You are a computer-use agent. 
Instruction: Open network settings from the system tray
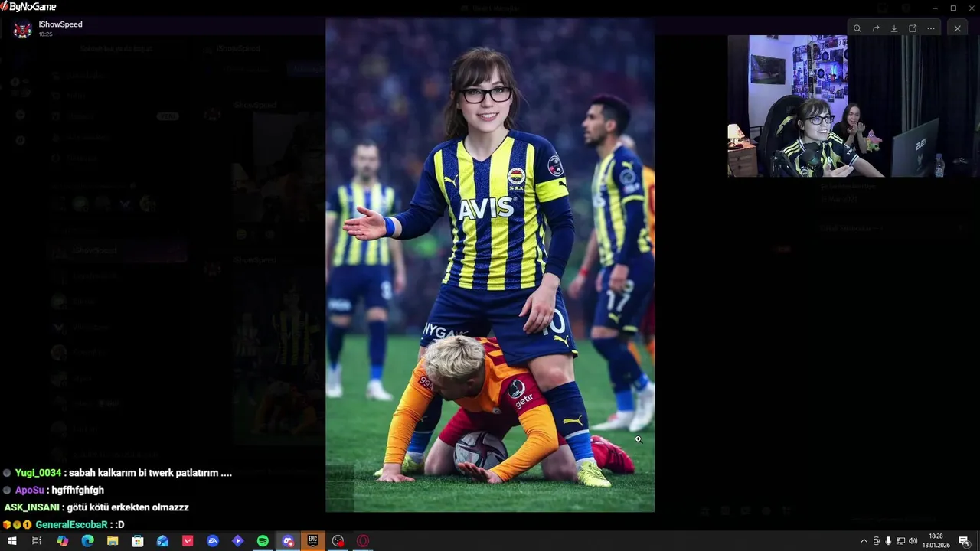(900, 541)
